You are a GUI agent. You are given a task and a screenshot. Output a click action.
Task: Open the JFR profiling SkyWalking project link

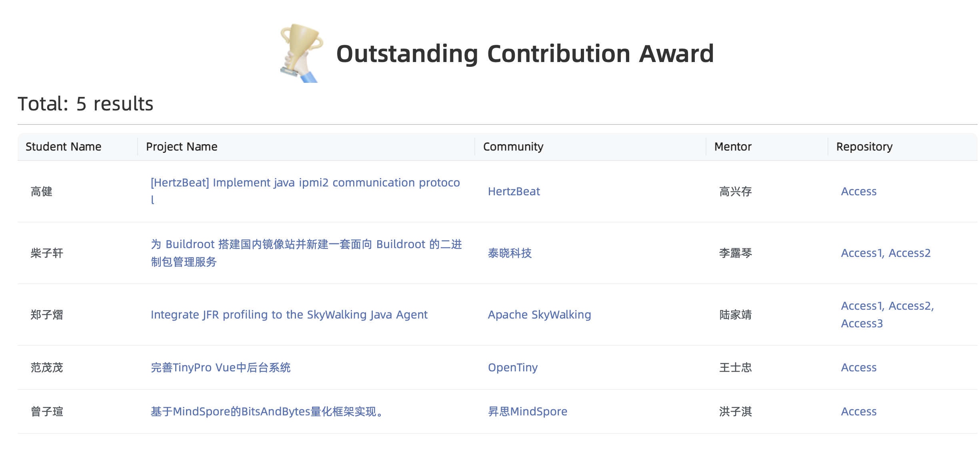pyautogui.click(x=289, y=315)
